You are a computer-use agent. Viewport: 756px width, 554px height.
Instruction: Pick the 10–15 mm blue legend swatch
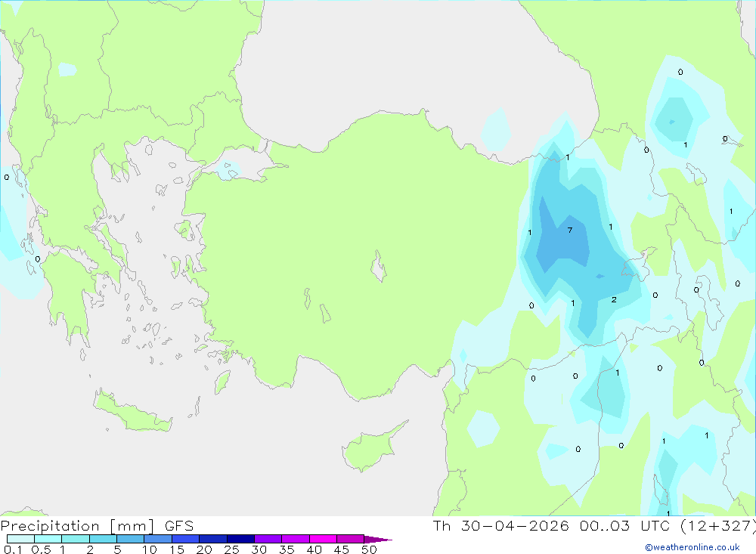pyautogui.click(x=158, y=539)
